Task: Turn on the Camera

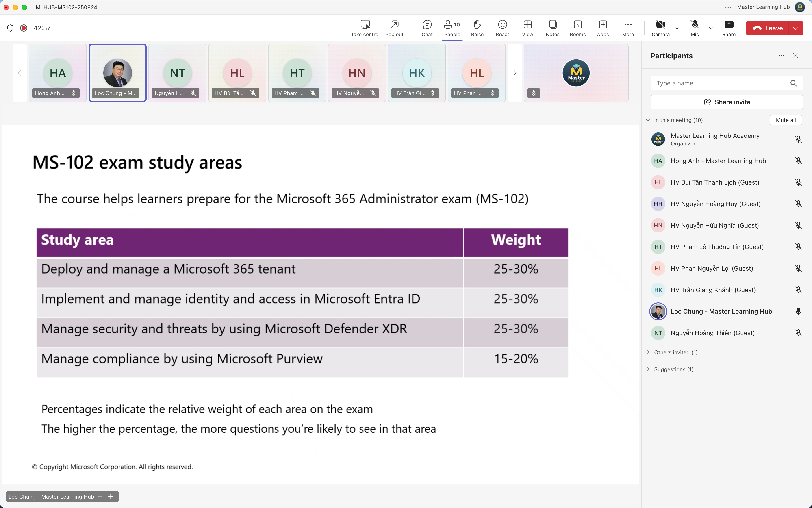Action: (660, 28)
